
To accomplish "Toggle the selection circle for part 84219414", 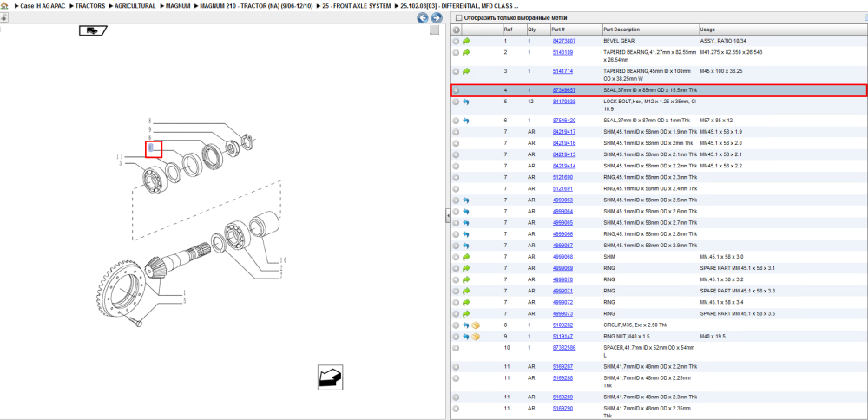I will (x=457, y=166).
